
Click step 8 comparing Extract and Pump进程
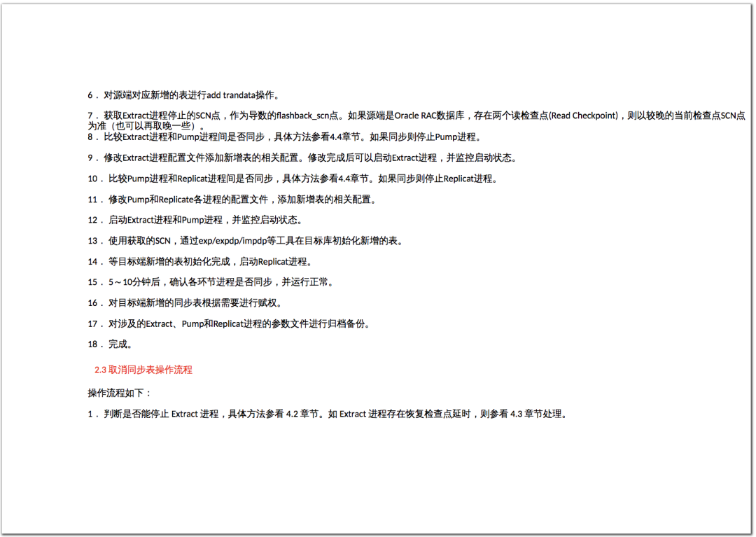(x=284, y=137)
